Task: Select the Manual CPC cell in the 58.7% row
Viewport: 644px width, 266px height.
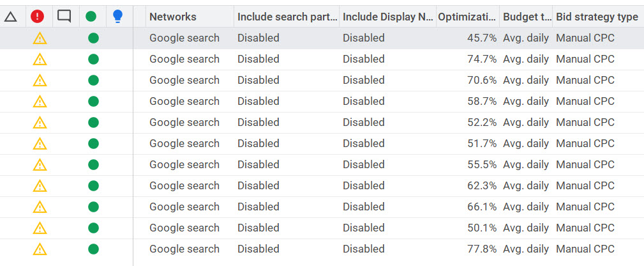Action: pos(585,102)
